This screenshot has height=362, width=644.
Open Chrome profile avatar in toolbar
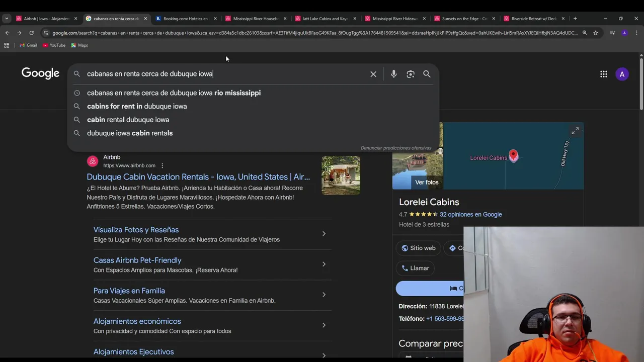pyautogui.click(x=624, y=33)
